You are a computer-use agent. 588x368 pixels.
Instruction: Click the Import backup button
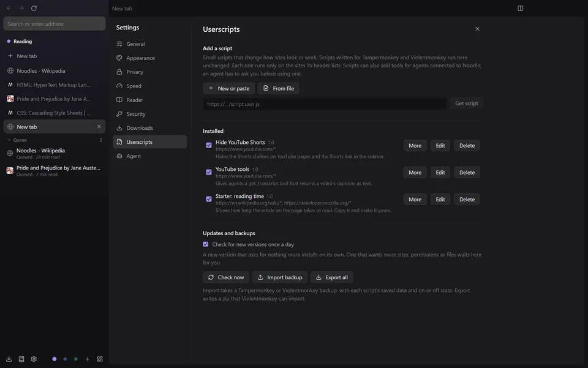pyautogui.click(x=280, y=277)
